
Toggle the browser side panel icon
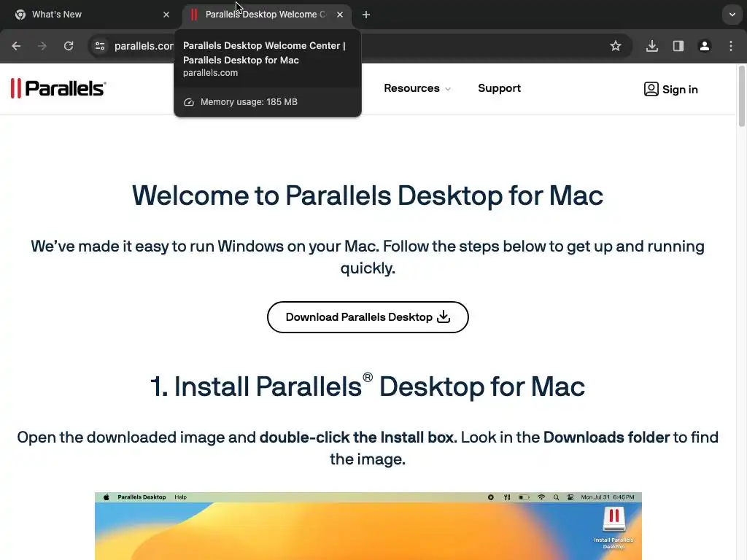678,46
